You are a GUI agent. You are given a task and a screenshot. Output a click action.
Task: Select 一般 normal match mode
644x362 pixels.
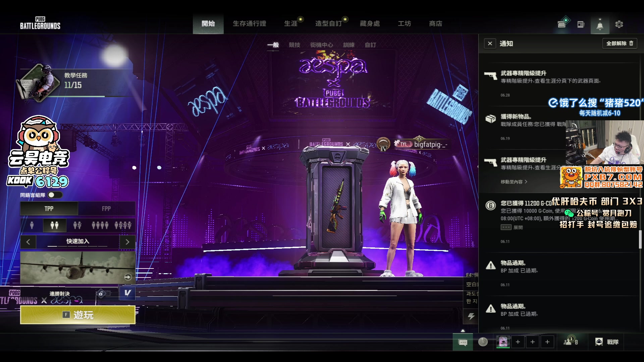[273, 45]
